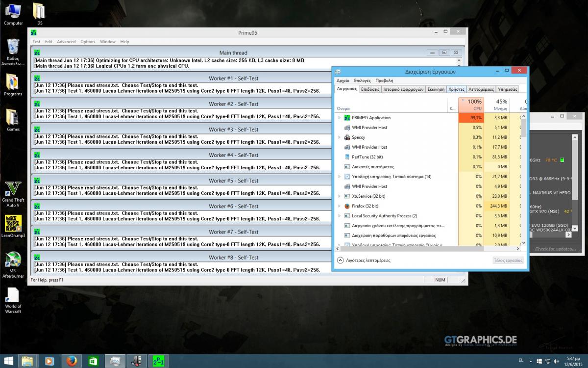
Task: Open the Window menu in Prime95
Action: [x=108, y=42]
